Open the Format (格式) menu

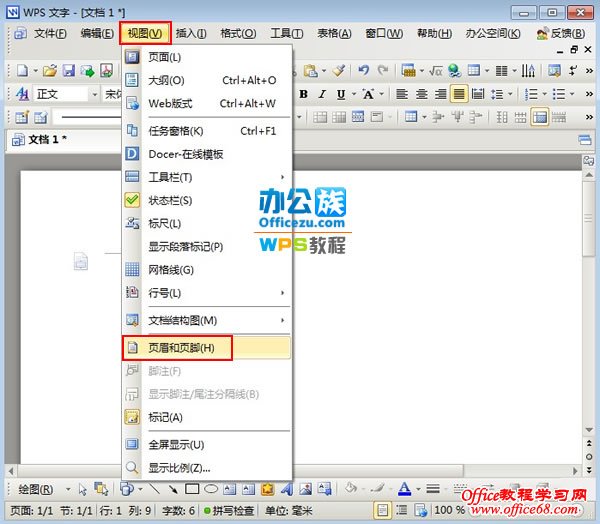(x=238, y=34)
